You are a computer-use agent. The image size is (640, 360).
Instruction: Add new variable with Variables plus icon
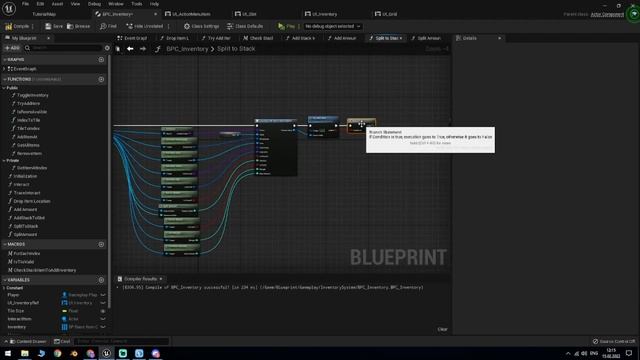point(101,280)
